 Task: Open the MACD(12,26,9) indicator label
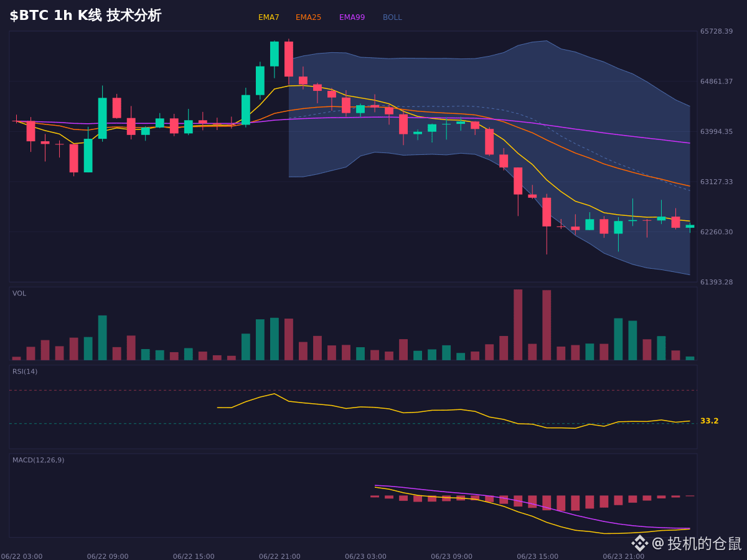pyautogui.click(x=38, y=460)
